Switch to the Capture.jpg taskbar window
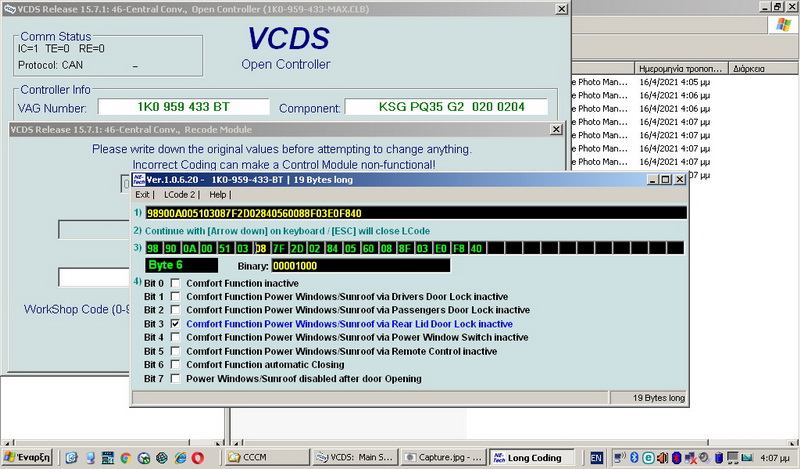 [442, 457]
